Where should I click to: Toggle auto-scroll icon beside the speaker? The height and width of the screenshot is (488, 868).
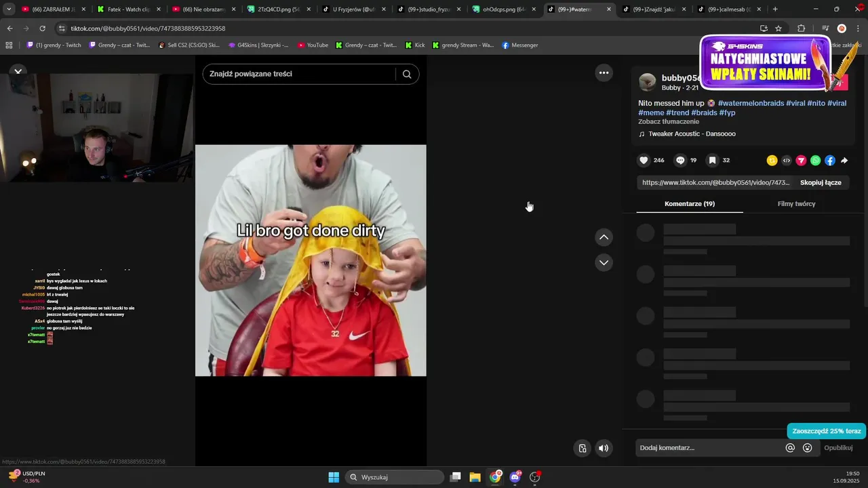pyautogui.click(x=583, y=448)
